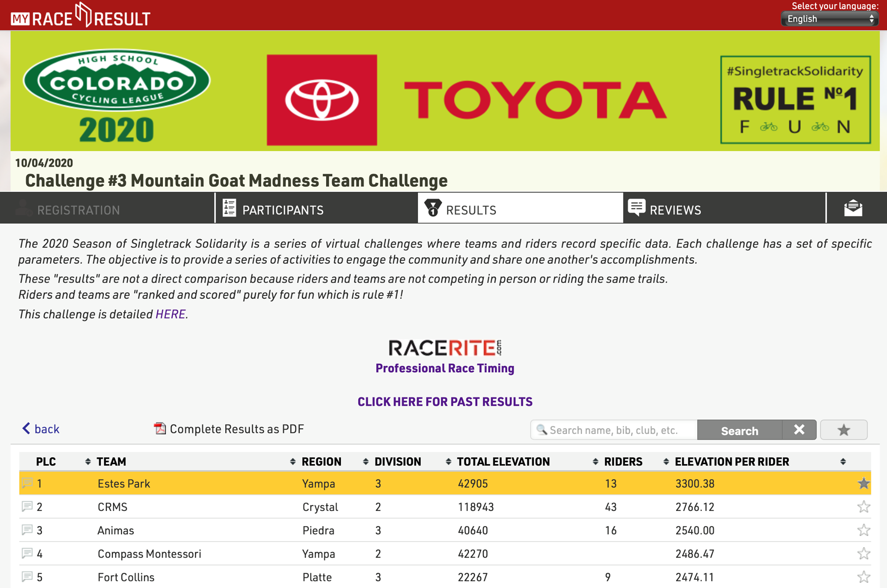Show favorites with the star filter button
Image resolution: width=887 pixels, height=588 pixels.
(844, 430)
